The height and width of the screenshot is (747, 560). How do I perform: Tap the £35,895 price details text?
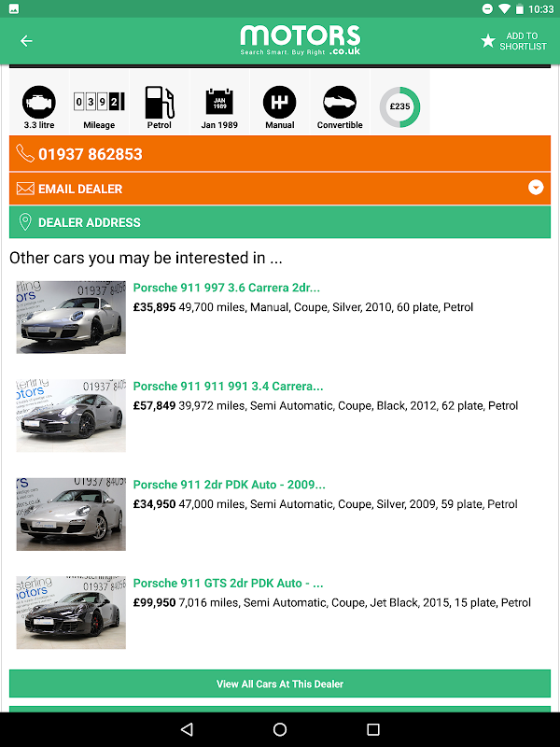point(302,307)
